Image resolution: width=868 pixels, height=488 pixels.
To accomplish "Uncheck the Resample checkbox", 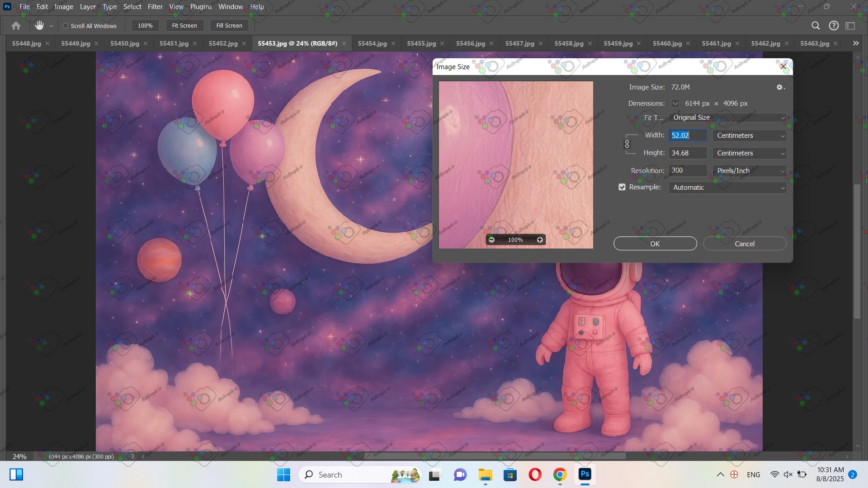I will click(x=622, y=187).
